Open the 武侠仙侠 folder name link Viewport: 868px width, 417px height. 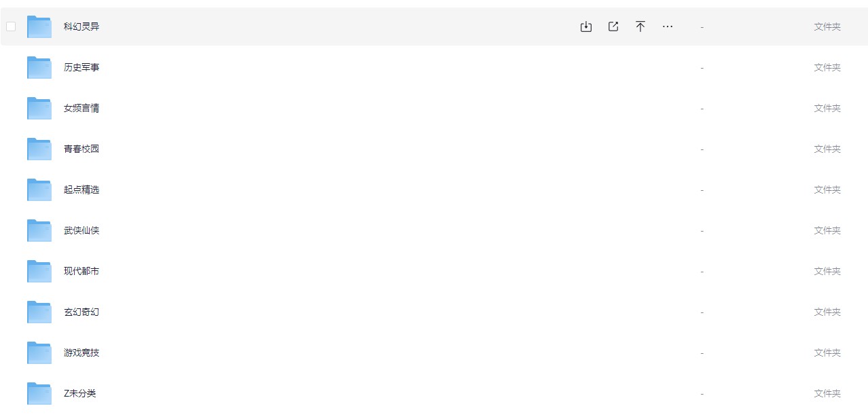point(82,230)
